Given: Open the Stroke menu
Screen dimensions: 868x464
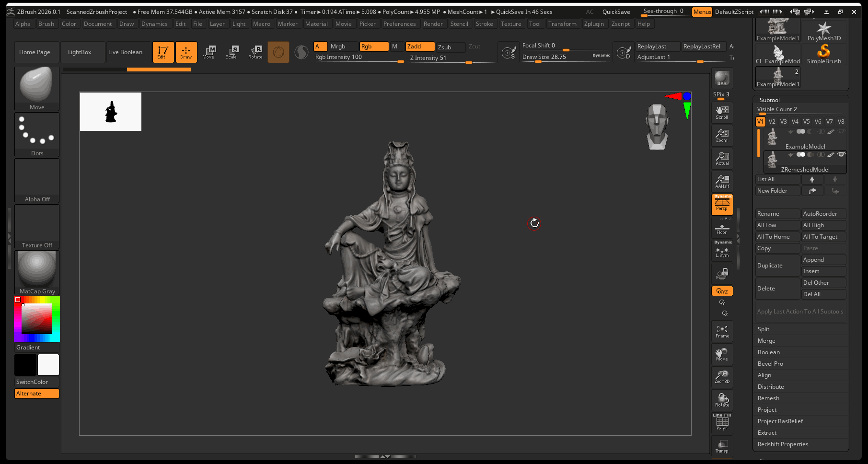Looking at the screenshot, I should click(484, 24).
